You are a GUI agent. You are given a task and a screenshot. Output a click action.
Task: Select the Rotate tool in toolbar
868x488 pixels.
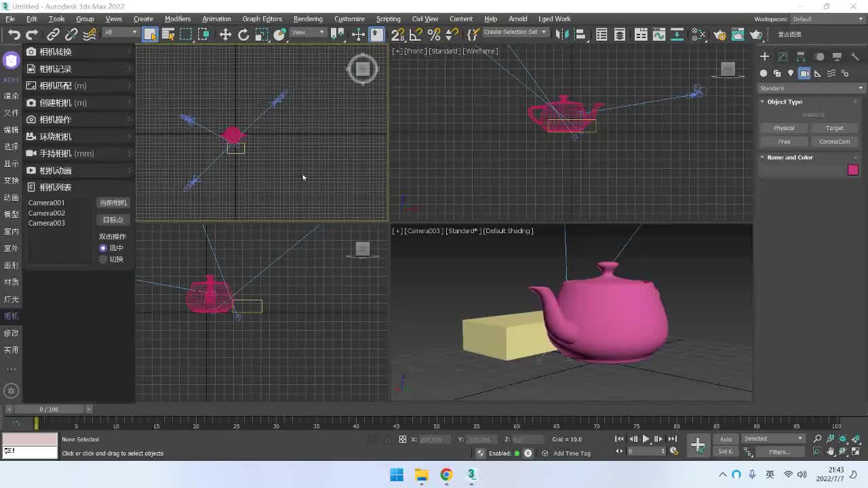click(x=243, y=35)
